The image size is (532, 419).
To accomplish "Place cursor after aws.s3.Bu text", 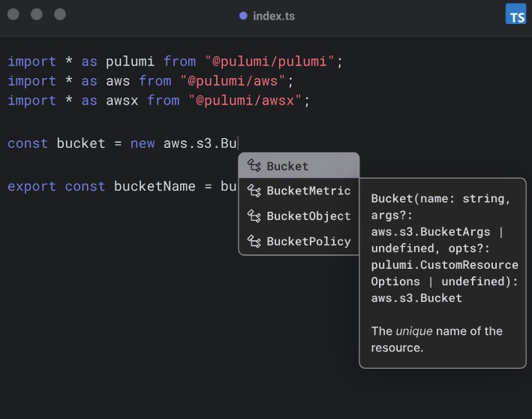I will click(238, 143).
